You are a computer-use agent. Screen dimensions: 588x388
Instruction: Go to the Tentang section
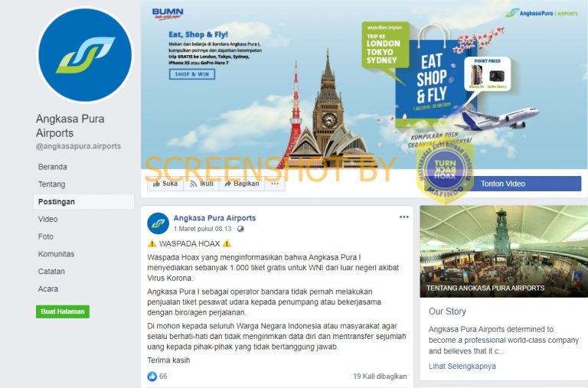52,184
